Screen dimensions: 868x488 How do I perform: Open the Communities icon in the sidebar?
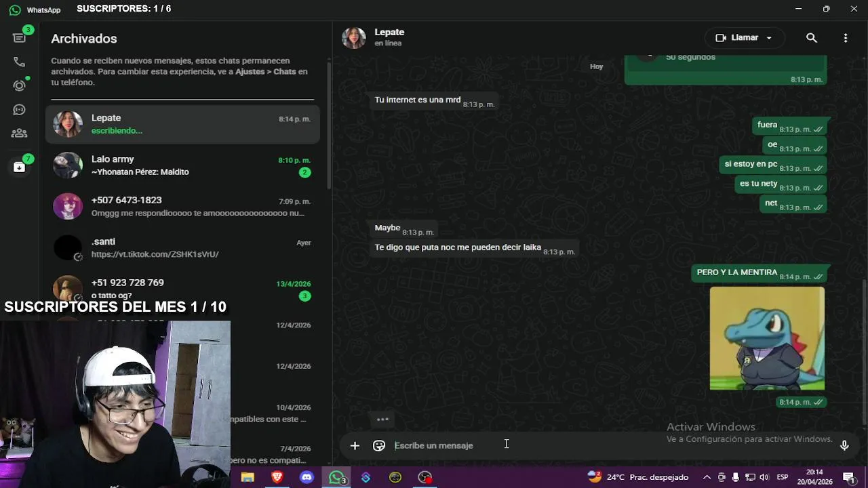[19, 133]
